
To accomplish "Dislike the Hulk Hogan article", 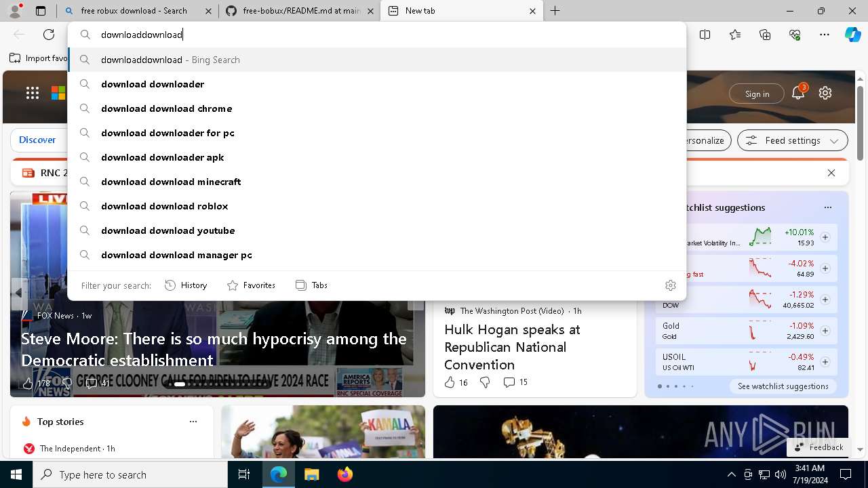I will [485, 382].
